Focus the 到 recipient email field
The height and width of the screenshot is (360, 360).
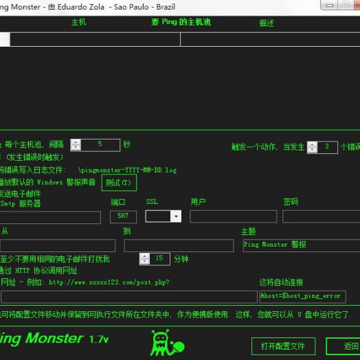(x=179, y=246)
